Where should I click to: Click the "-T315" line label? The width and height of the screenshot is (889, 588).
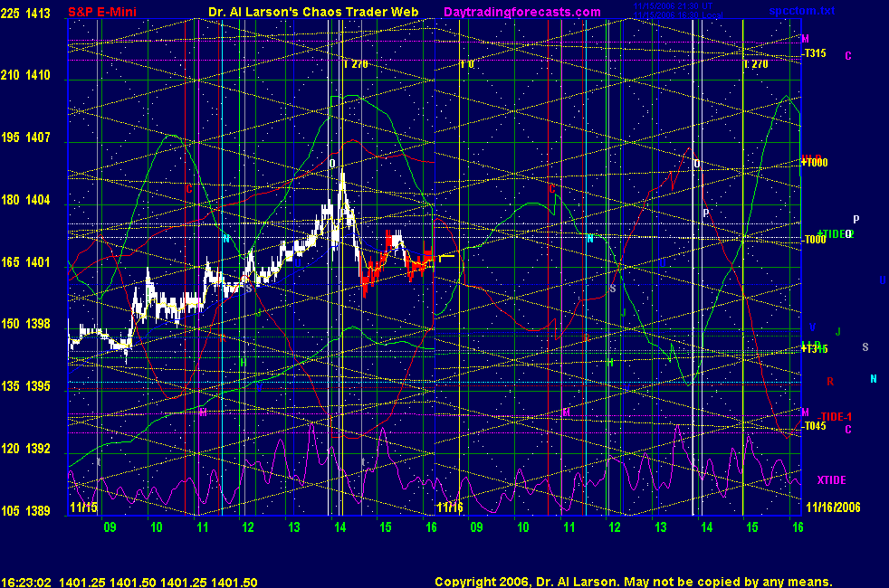pos(815,53)
